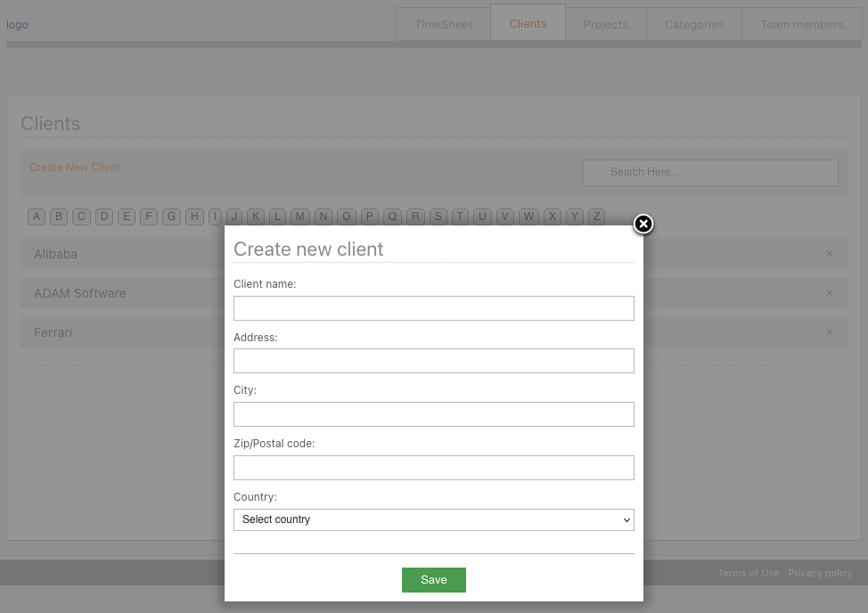
Task: Click the Search Here field
Action: 709,172
